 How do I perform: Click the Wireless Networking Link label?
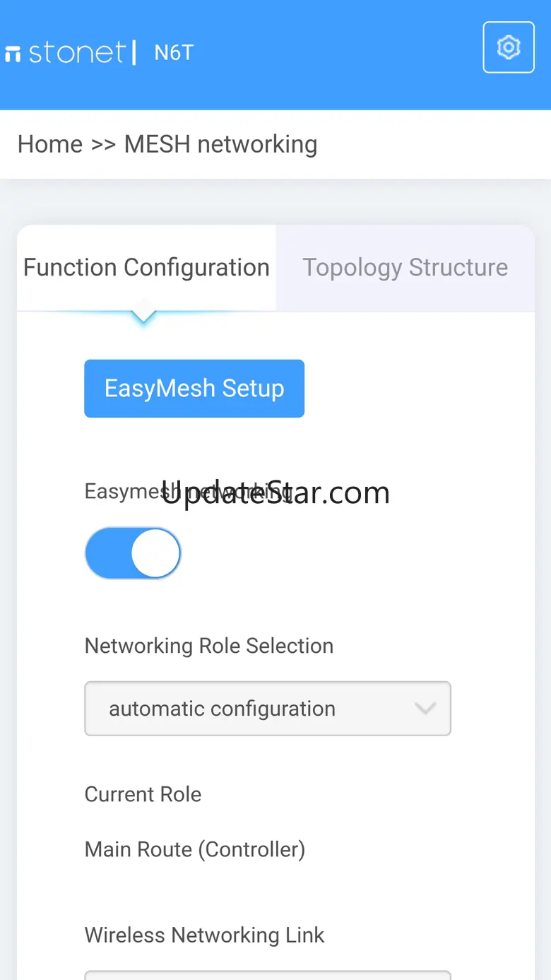pyautogui.click(x=204, y=935)
